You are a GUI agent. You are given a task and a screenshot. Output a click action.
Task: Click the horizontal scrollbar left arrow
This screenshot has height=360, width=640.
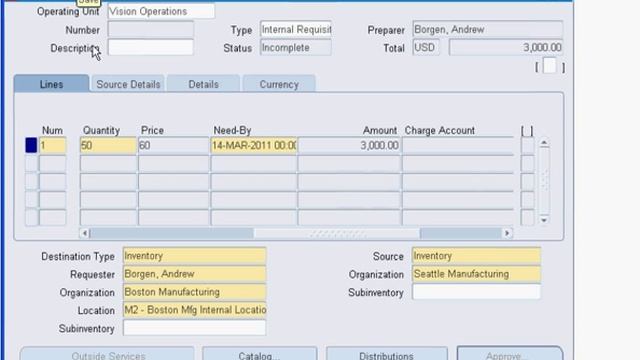[84, 233]
